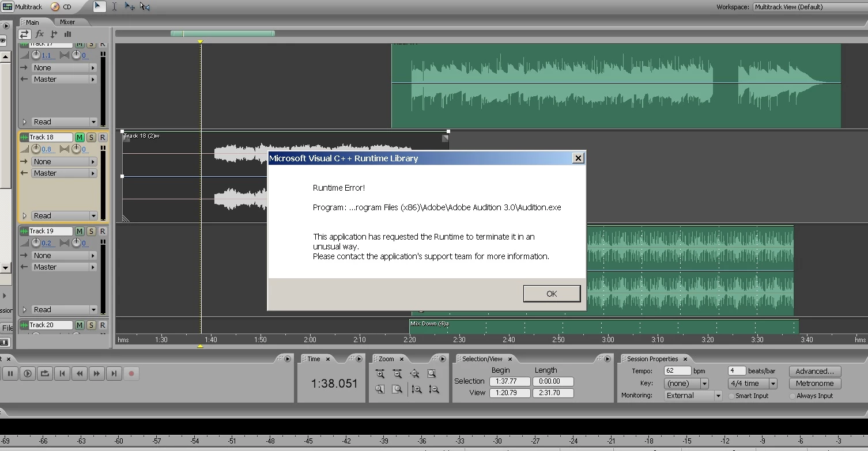Select the Scrub tool with speaker
The image size is (868, 451).
point(145,6)
